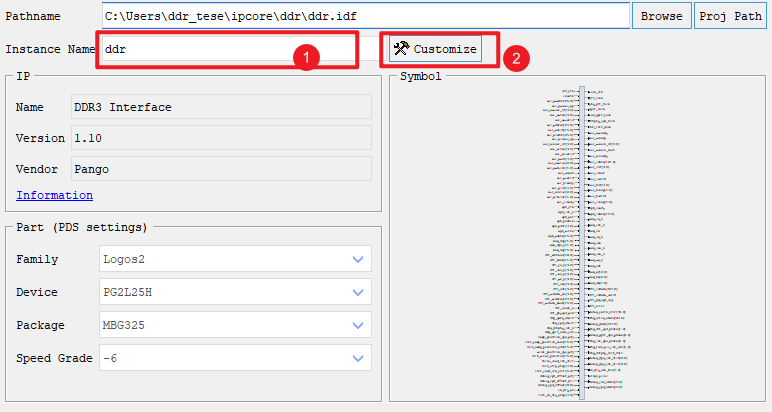This screenshot has height=412, width=772.
Task: Click the Proj Path button
Action: click(x=730, y=16)
